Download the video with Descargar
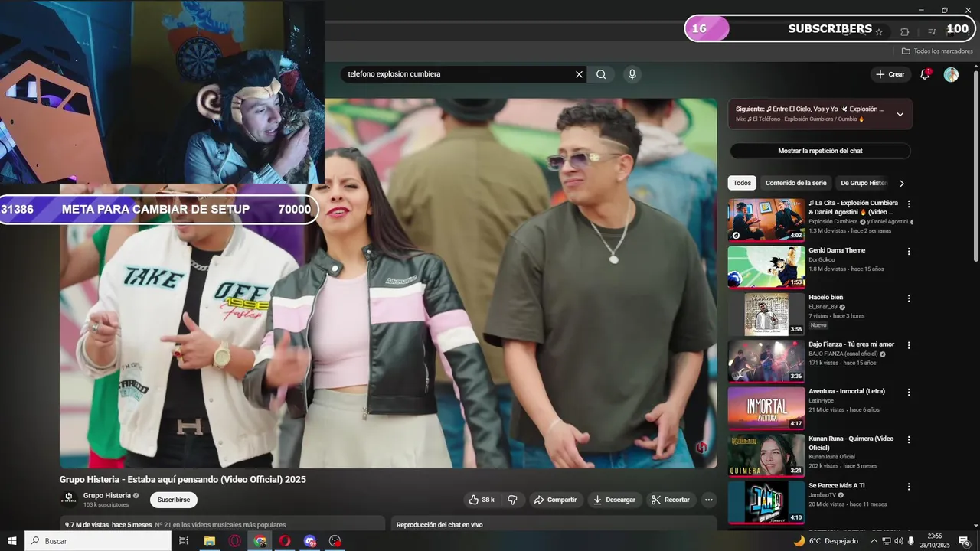This screenshot has height=551, width=980. (x=615, y=500)
